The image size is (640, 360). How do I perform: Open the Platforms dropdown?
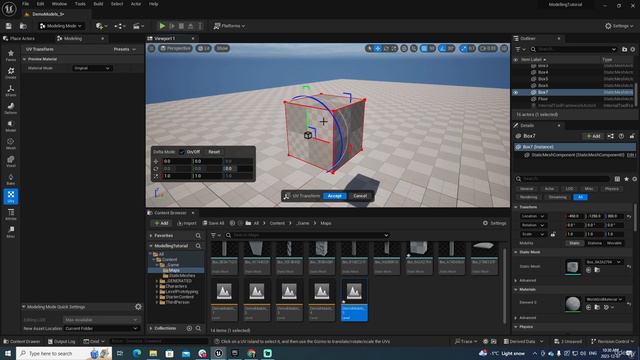[x=229, y=26]
